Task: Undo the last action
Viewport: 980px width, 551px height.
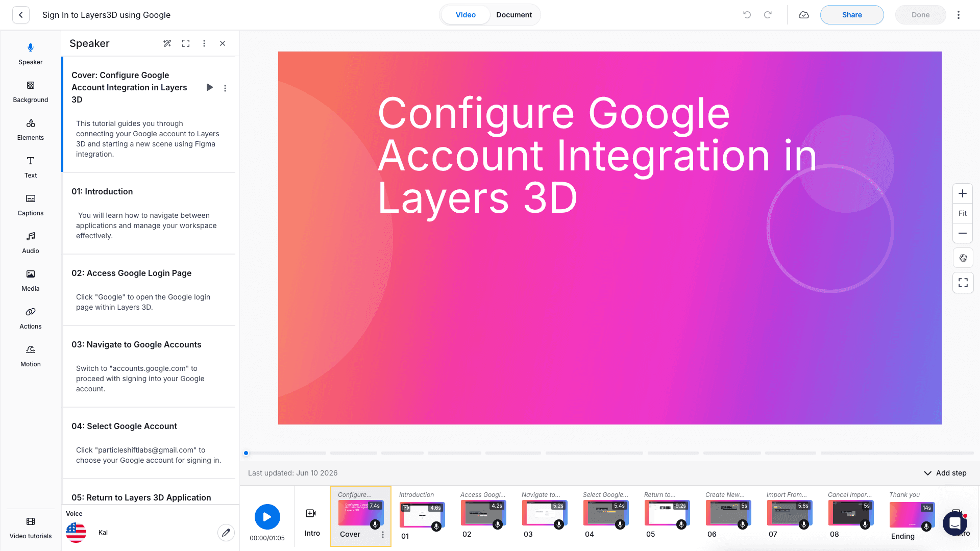Action: (747, 15)
